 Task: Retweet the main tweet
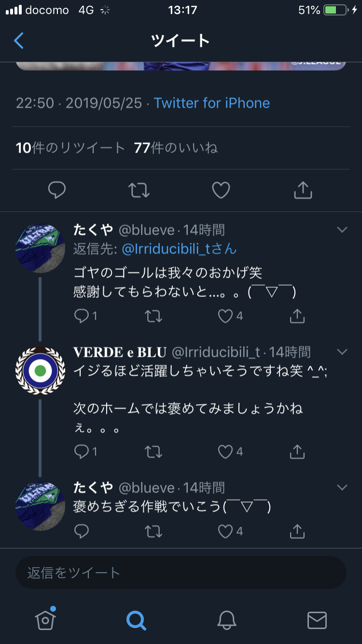(139, 191)
